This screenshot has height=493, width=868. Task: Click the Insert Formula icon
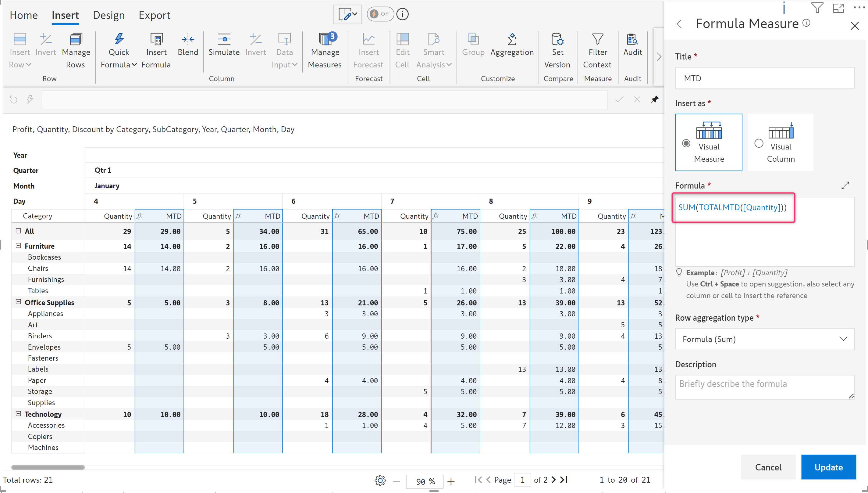pos(156,40)
